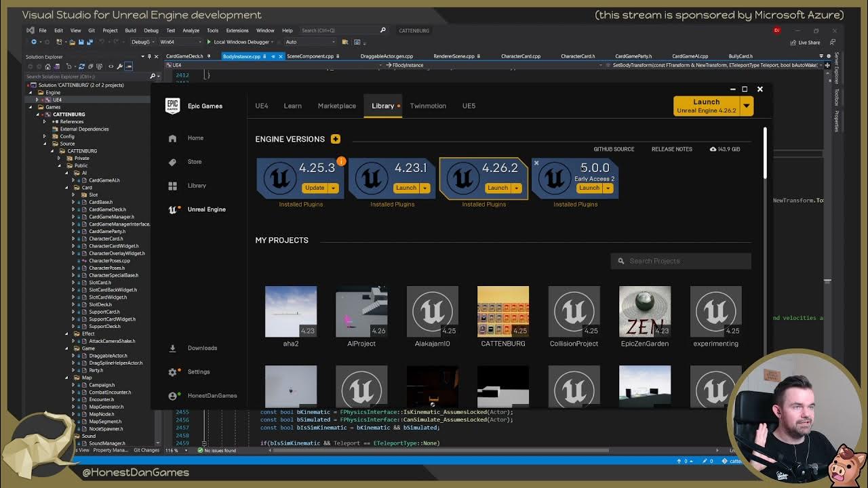Open the GitHub Source link
Viewport: 868px width, 488px height.
[614, 149]
